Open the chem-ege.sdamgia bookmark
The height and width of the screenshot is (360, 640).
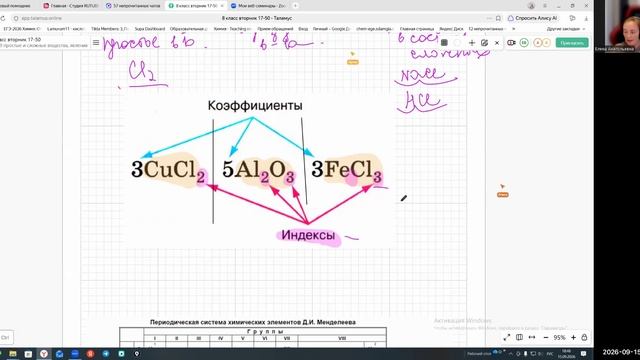point(374,29)
